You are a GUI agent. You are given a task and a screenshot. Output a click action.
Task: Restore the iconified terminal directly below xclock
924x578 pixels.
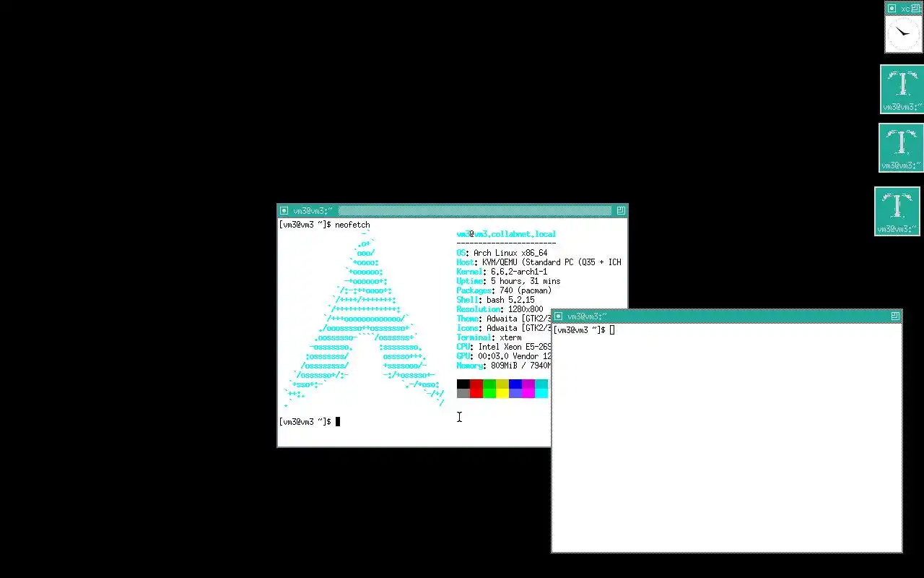click(902, 90)
